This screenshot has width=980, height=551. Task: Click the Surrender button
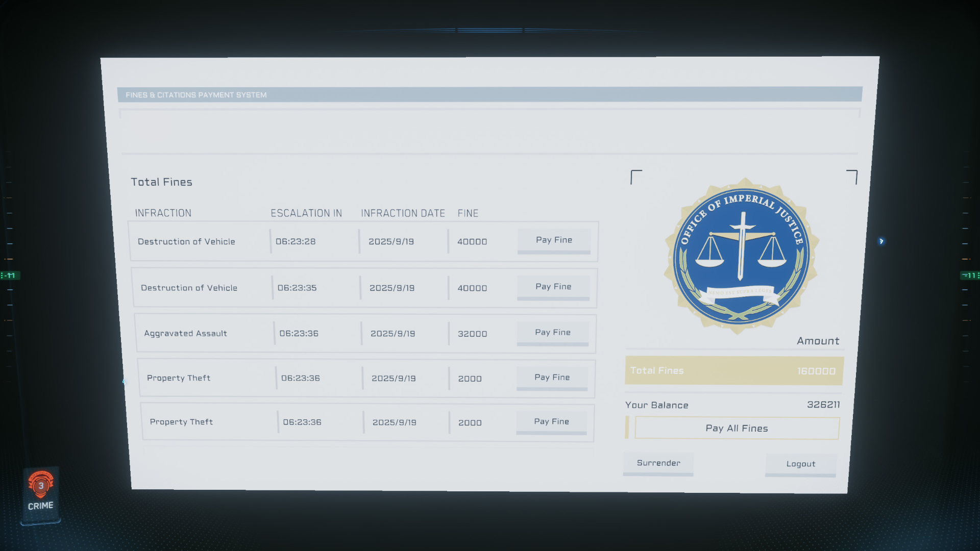(x=658, y=463)
